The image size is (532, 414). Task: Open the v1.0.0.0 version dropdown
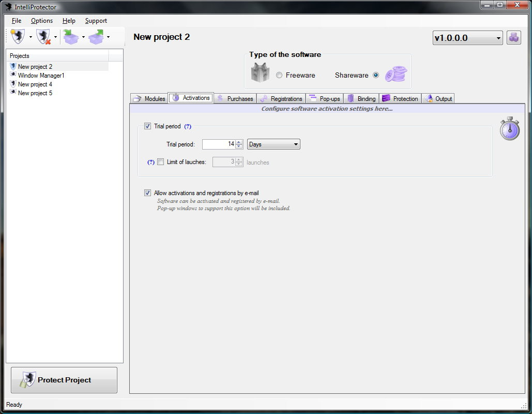point(467,38)
